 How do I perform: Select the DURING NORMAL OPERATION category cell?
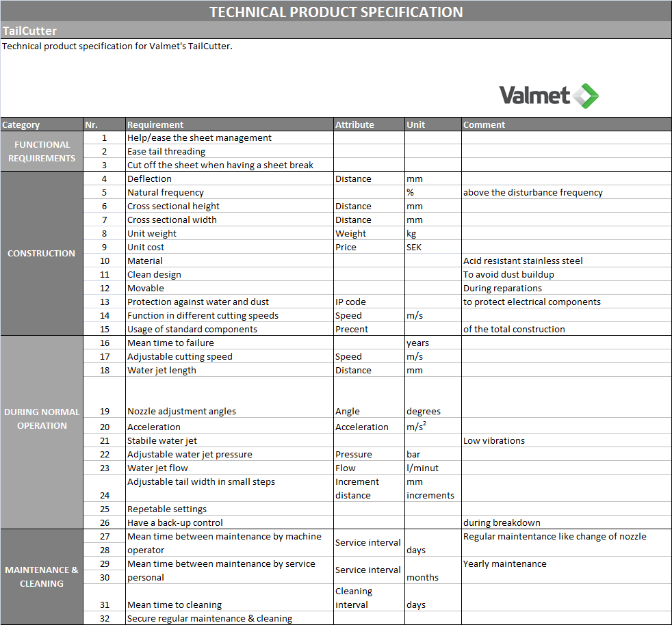click(42, 432)
